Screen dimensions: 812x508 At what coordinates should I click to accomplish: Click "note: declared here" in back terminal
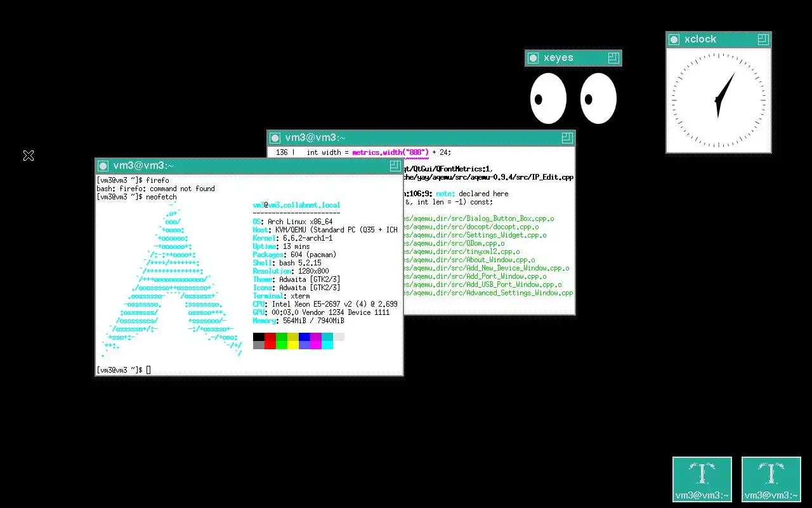point(472,194)
